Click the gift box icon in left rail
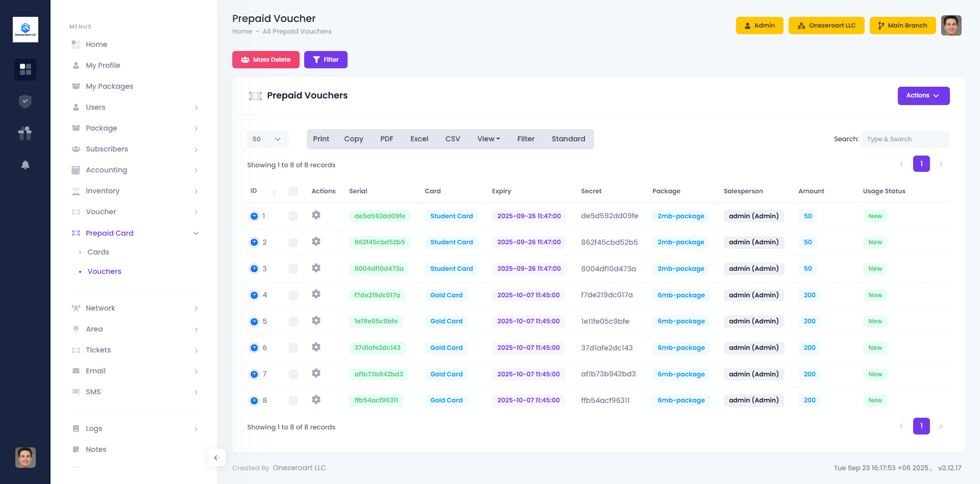 [25, 133]
